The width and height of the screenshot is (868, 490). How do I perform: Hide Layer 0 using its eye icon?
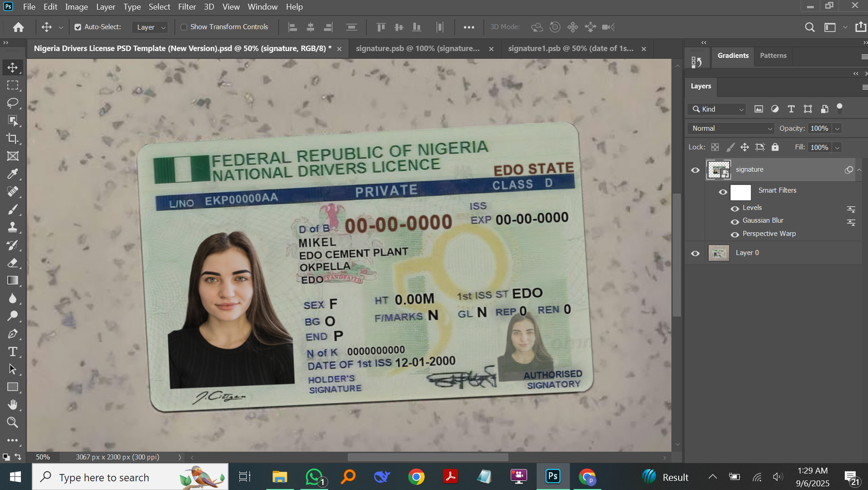pyautogui.click(x=695, y=253)
